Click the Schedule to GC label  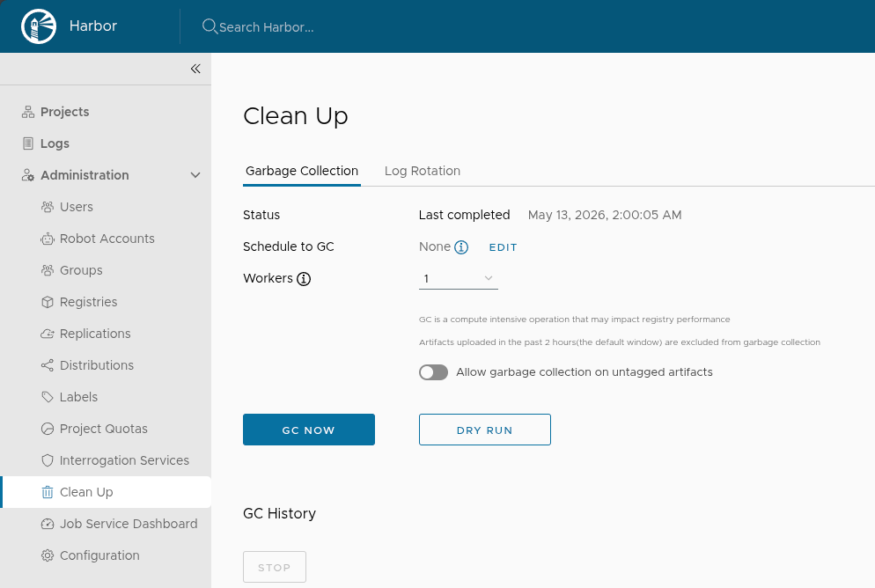(x=289, y=246)
